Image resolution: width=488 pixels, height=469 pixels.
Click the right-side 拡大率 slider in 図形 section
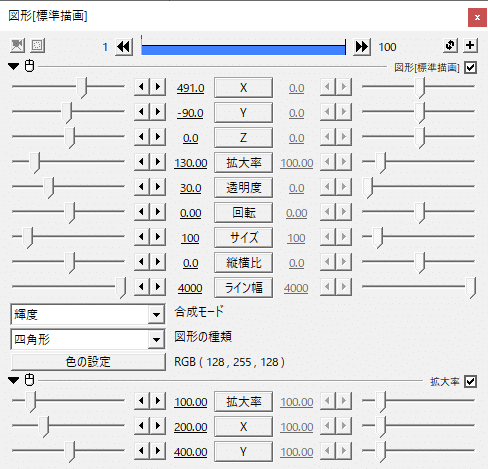381,163
